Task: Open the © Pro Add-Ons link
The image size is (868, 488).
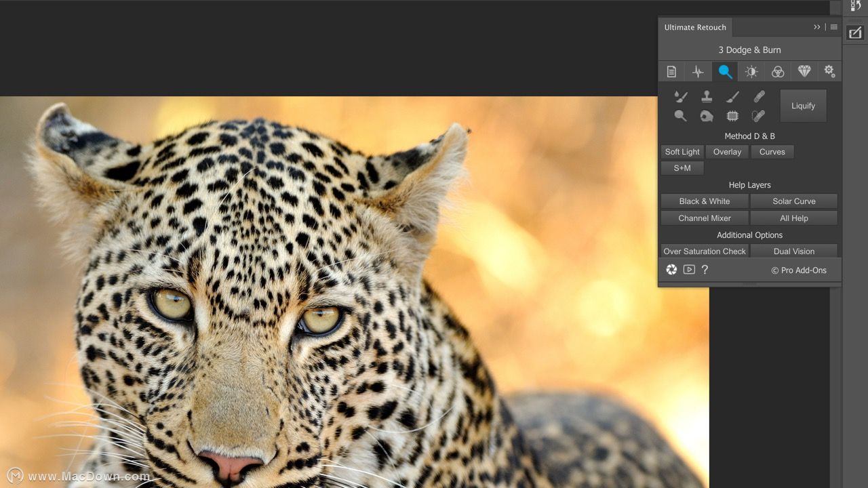Action: (799, 270)
